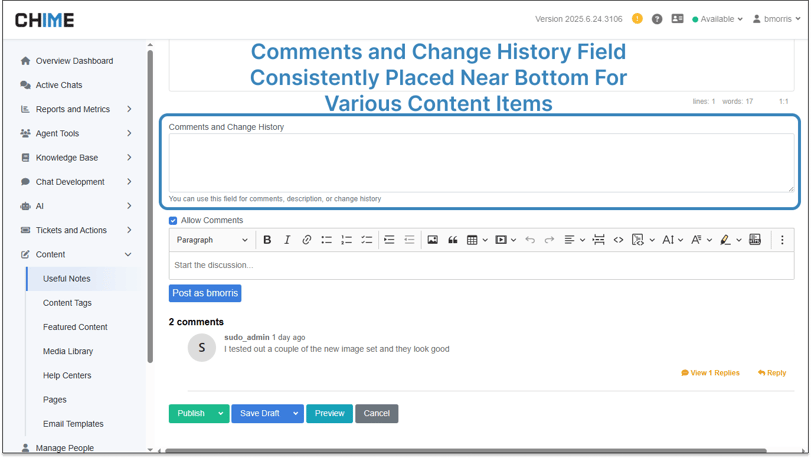Insert a code block

pyautogui.click(x=638, y=240)
